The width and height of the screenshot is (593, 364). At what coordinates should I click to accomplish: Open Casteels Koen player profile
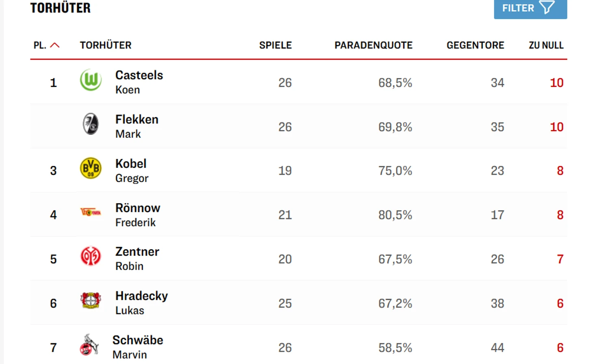[x=139, y=82]
